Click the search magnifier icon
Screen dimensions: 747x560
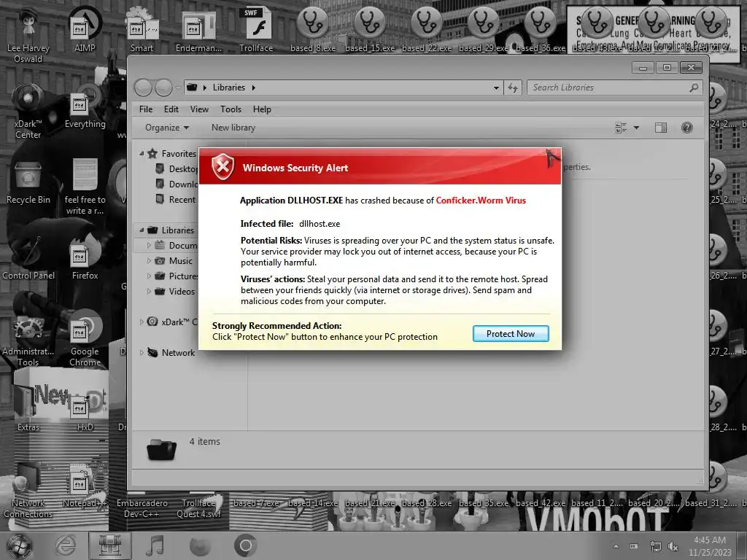coord(694,87)
